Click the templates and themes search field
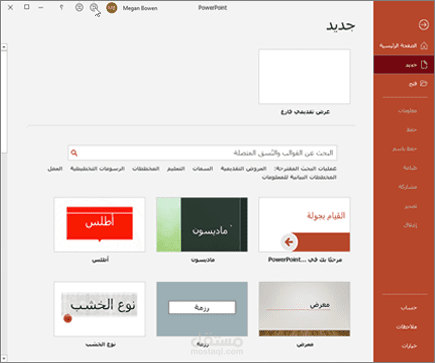 click(x=202, y=153)
